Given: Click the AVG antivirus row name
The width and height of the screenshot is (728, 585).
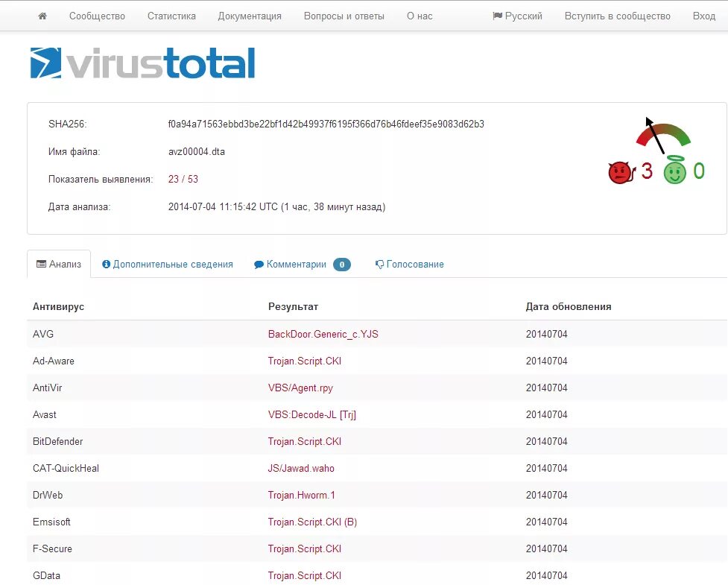Looking at the screenshot, I should tap(43, 334).
